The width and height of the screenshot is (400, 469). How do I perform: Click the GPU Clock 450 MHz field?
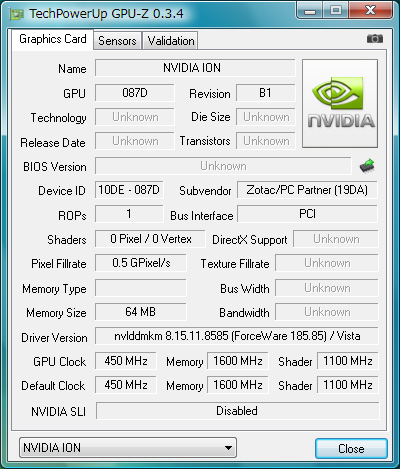(x=126, y=361)
